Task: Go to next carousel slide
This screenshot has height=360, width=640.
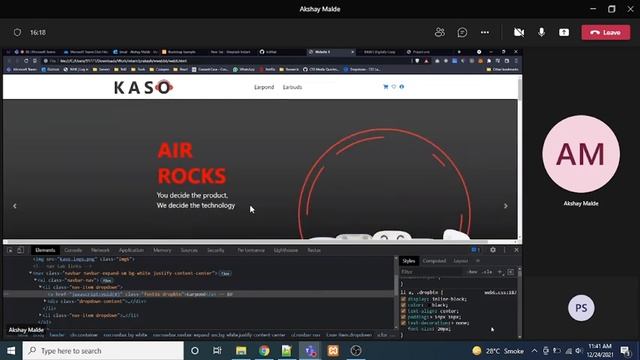Action: pyautogui.click(x=505, y=206)
